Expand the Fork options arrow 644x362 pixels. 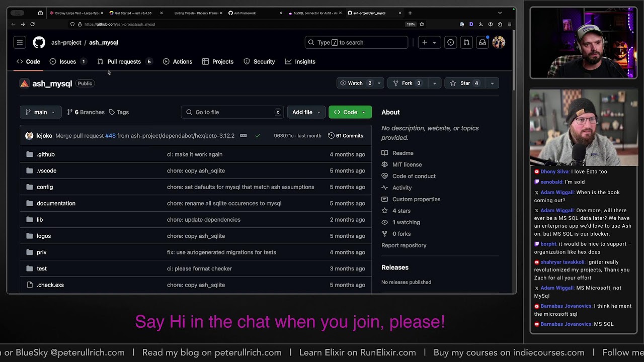pos(434,83)
